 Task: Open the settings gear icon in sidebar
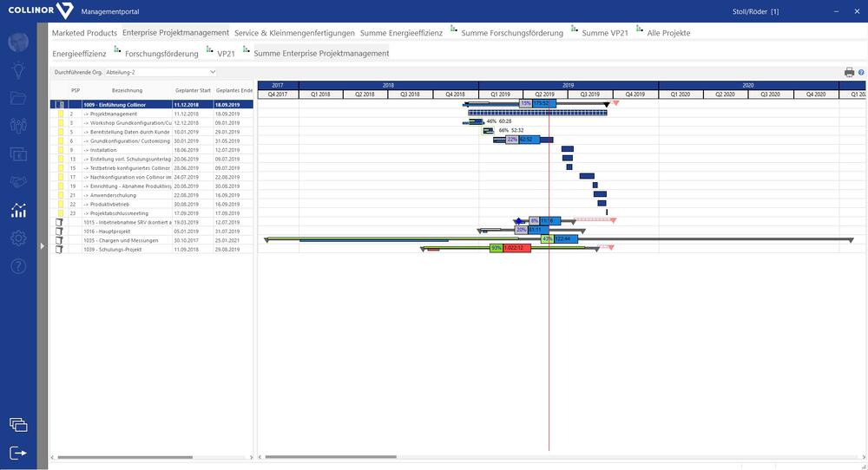[x=18, y=238]
